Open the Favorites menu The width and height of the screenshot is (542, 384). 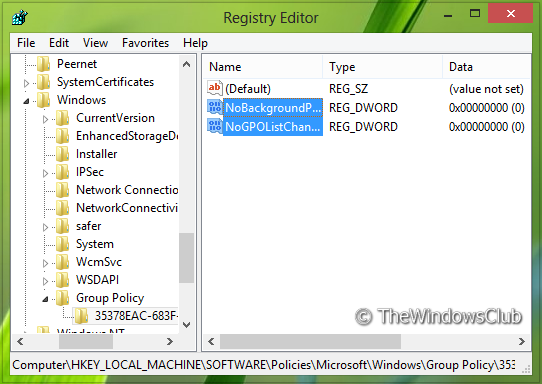146,43
